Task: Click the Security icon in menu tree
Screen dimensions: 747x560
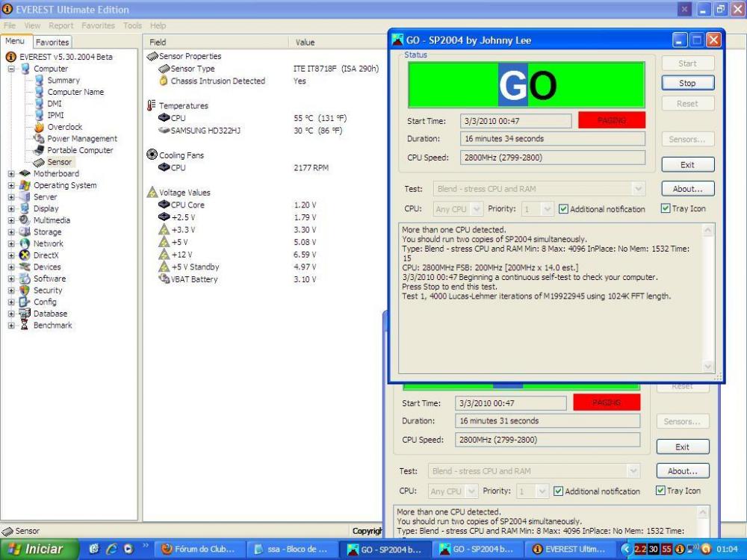Action: coord(25,290)
